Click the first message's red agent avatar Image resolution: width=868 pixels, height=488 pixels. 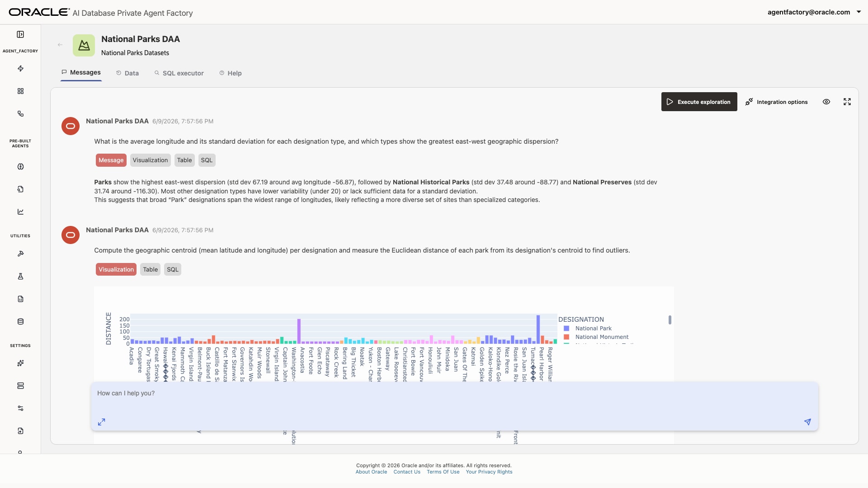point(71,126)
